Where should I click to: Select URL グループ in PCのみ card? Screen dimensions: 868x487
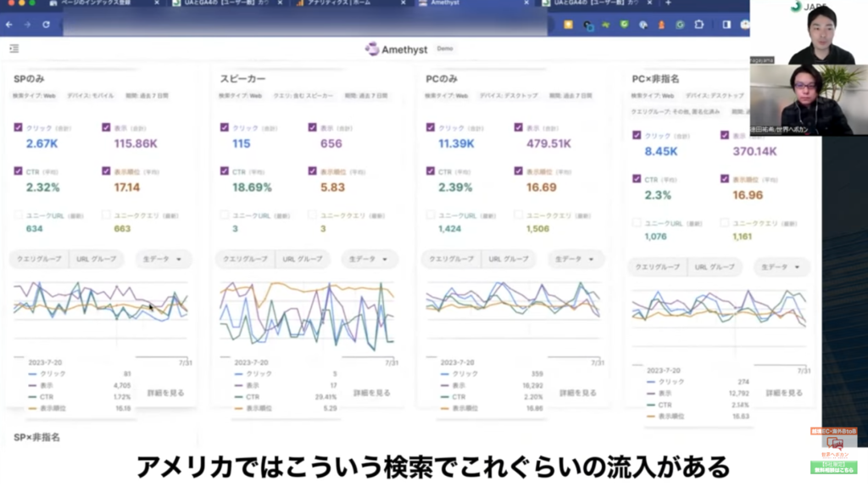[x=509, y=260]
